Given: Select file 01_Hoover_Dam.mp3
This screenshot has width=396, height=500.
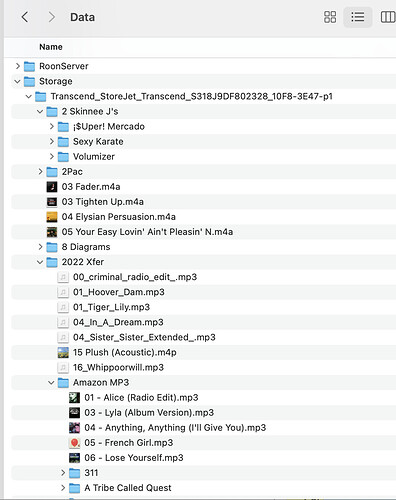Looking at the screenshot, I should coord(119,292).
